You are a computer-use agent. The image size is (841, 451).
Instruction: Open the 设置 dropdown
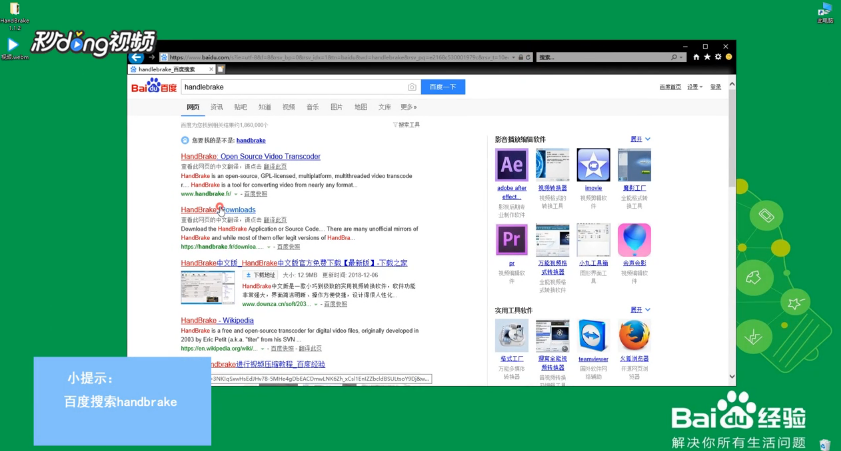[x=695, y=87]
